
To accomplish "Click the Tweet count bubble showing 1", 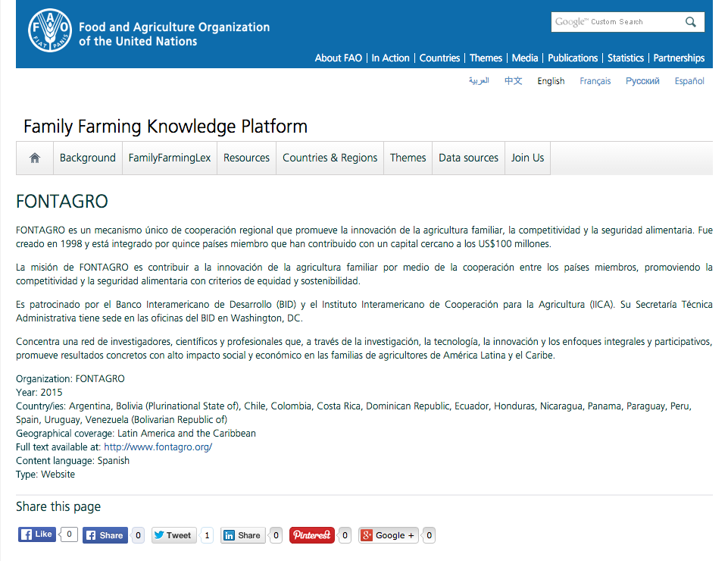I will [207, 535].
